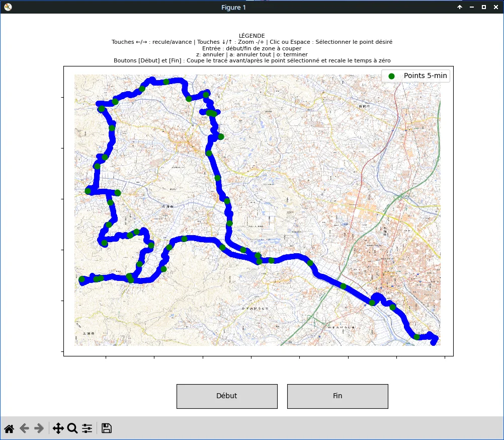Save the figure with the floppy disk icon
Viewport: 504px width, 440px height.
[107, 428]
